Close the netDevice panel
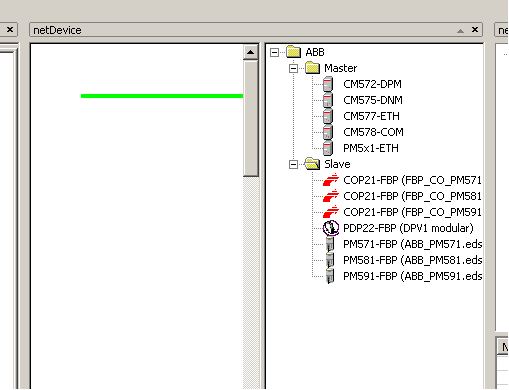Image resolution: width=509 pixels, height=390 pixels. [x=475, y=30]
